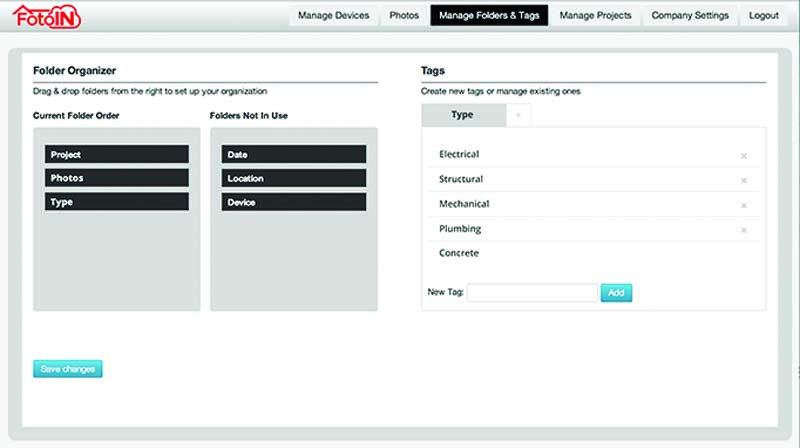This screenshot has width=800, height=448.
Task: Add a new tag tab
Action: 518,115
